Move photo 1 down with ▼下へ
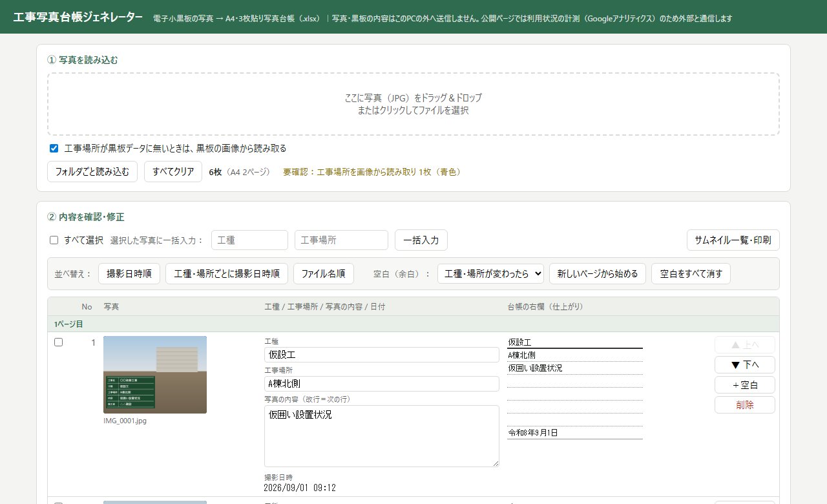Image resolution: width=827 pixels, height=504 pixels. (x=745, y=364)
